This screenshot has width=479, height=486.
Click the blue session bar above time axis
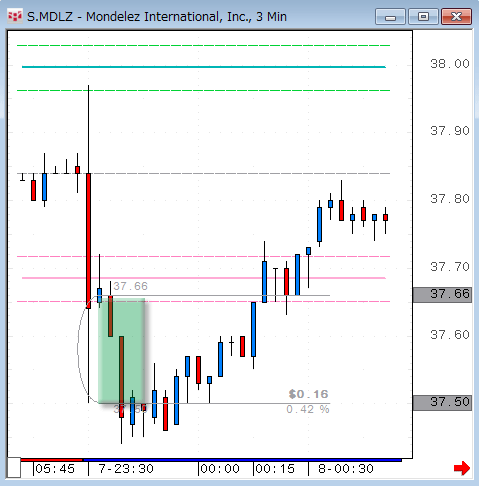pos(242,460)
